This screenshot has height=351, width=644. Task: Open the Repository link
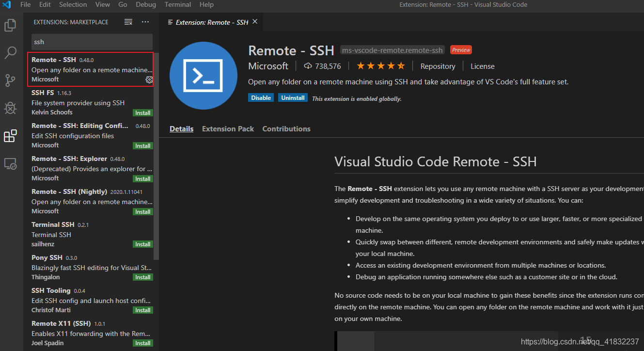click(438, 66)
